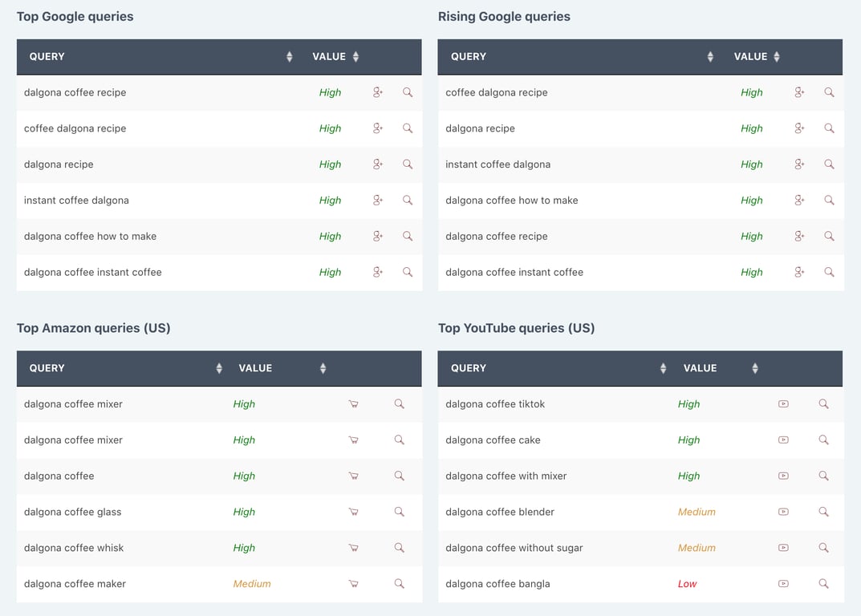Click search icon for 'dalgona coffee blender'
Viewport: 861px width, 616px height.
[x=823, y=512]
